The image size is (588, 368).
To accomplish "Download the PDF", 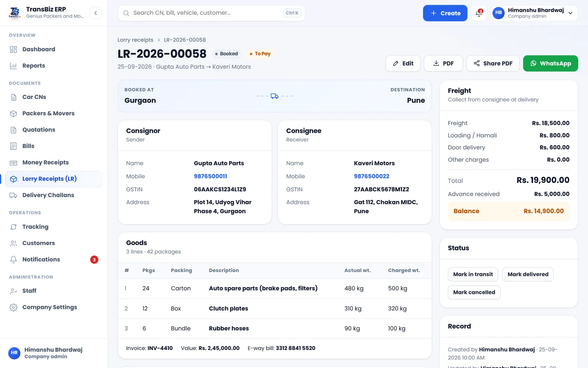I will click(x=443, y=63).
